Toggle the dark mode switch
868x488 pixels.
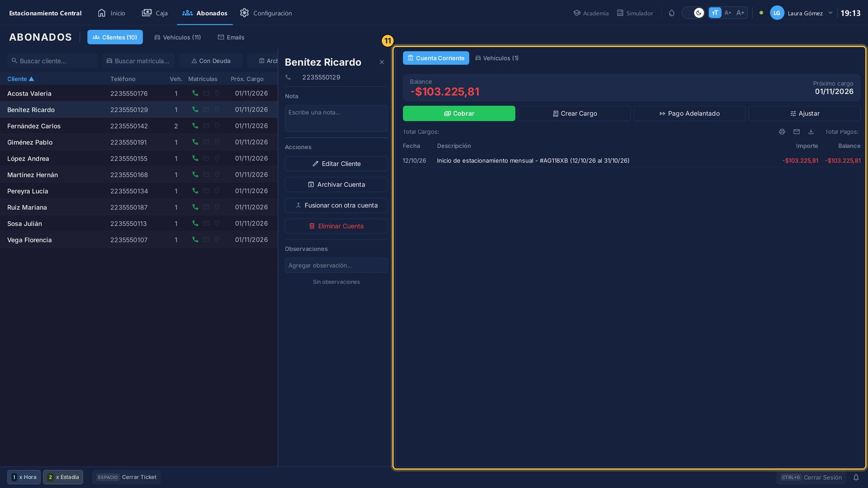pos(694,13)
